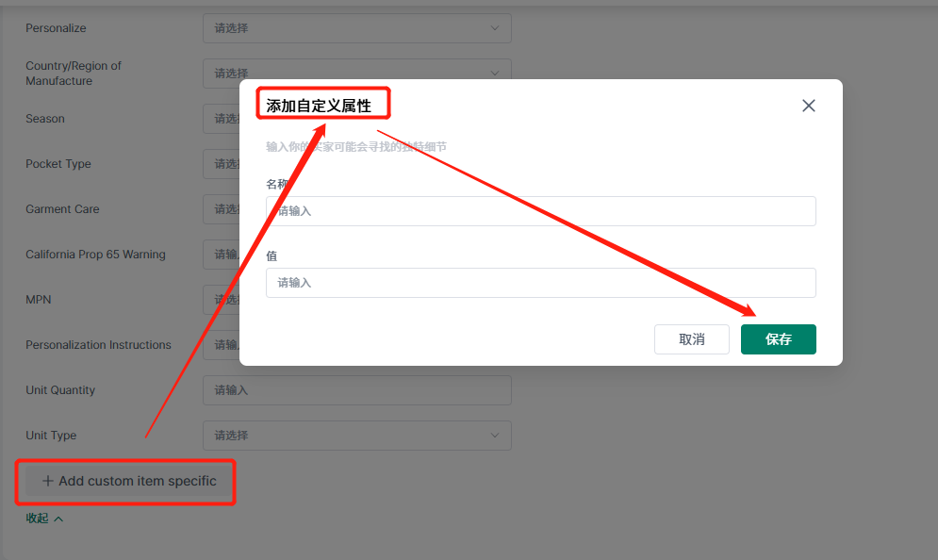Click the 名称 input in the dialog

540,211
